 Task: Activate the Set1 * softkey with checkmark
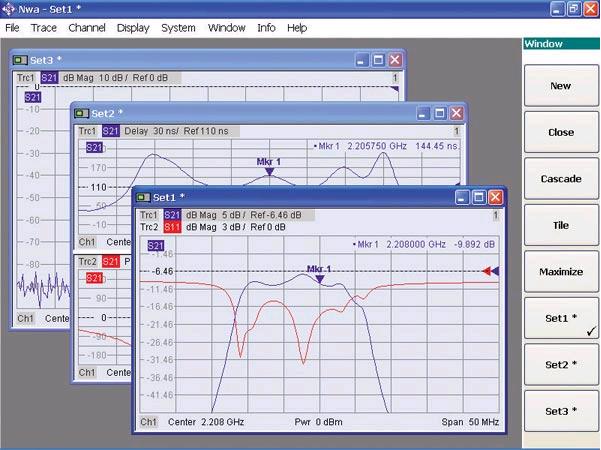click(560, 318)
